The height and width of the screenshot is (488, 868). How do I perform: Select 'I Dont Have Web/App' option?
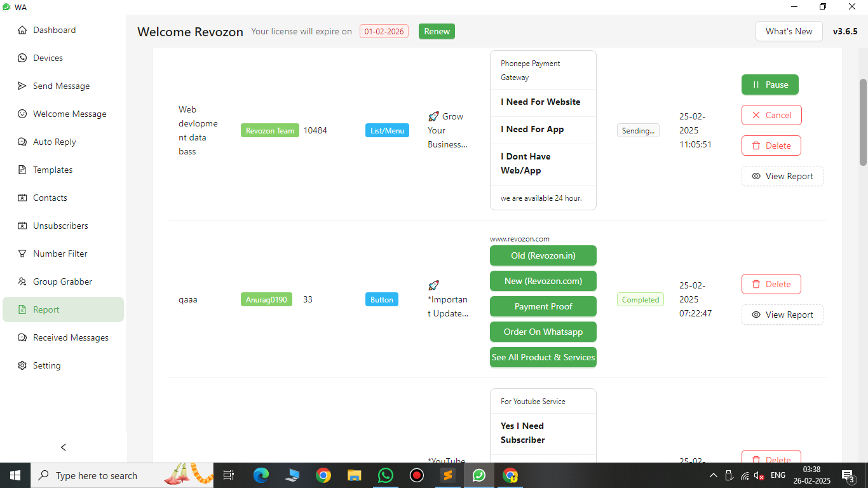click(543, 164)
